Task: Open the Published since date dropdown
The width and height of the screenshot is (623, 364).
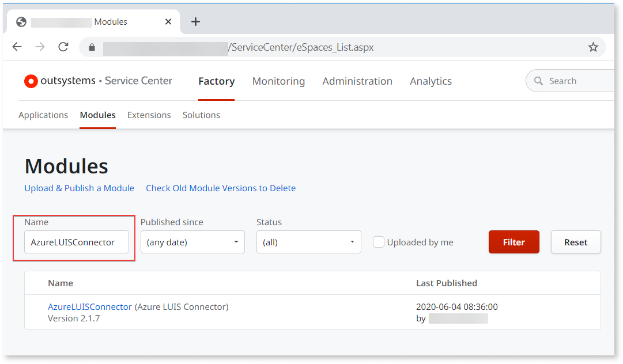Action: coord(192,242)
